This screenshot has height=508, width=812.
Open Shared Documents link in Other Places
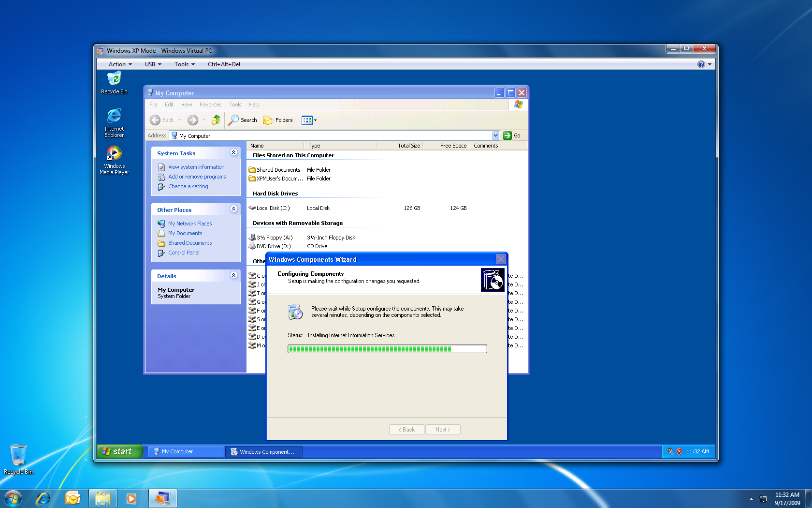[x=190, y=243]
